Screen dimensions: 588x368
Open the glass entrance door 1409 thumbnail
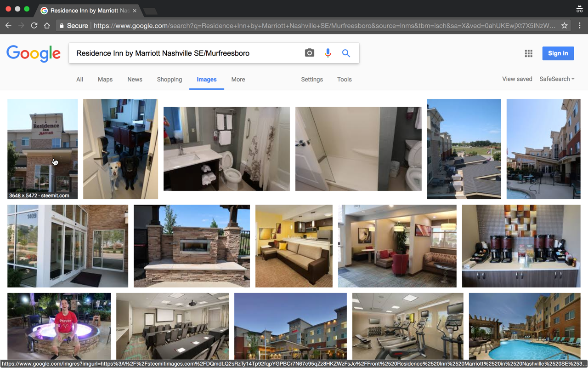pyautogui.click(x=68, y=246)
